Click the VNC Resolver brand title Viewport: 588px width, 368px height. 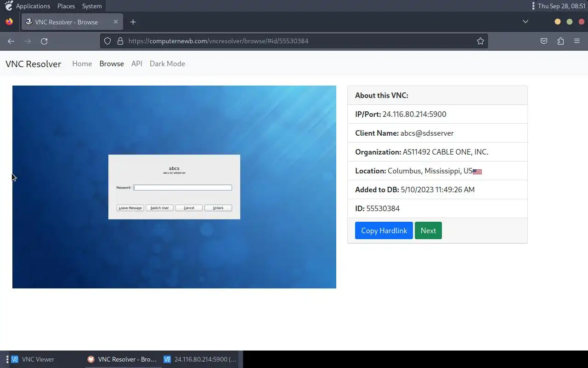(x=33, y=64)
